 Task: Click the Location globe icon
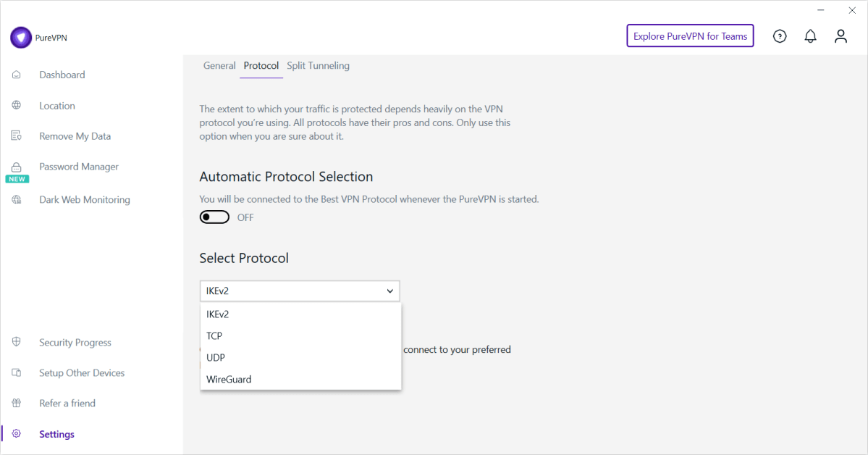point(17,105)
